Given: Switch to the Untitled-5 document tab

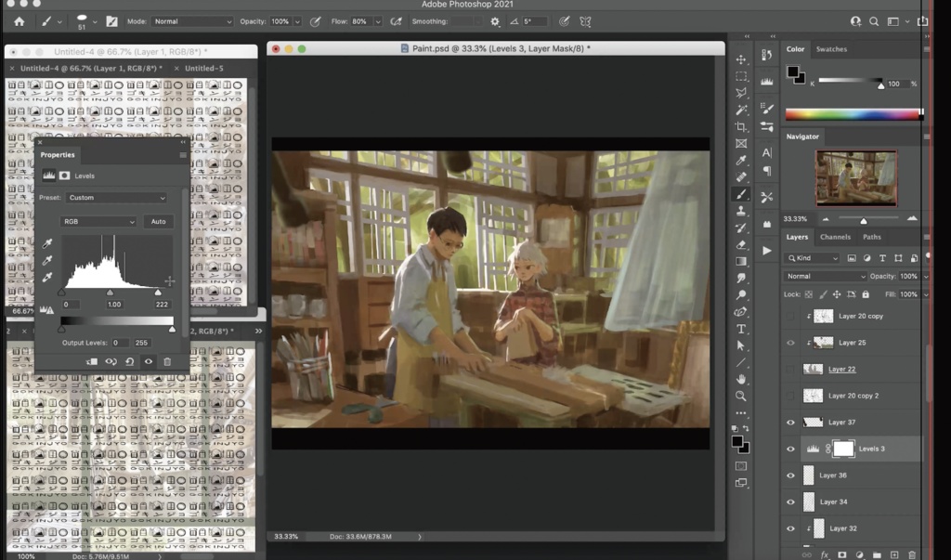Looking at the screenshot, I should click(203, 69).
